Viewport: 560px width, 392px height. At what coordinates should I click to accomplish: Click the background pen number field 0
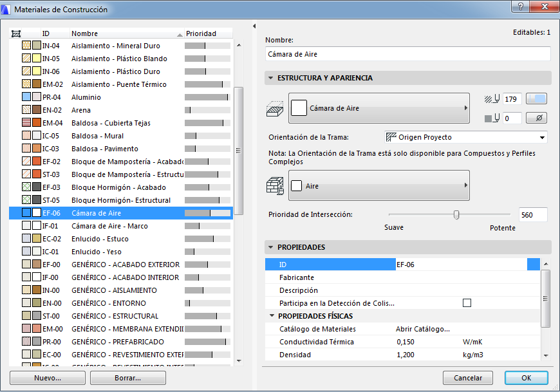512,118
